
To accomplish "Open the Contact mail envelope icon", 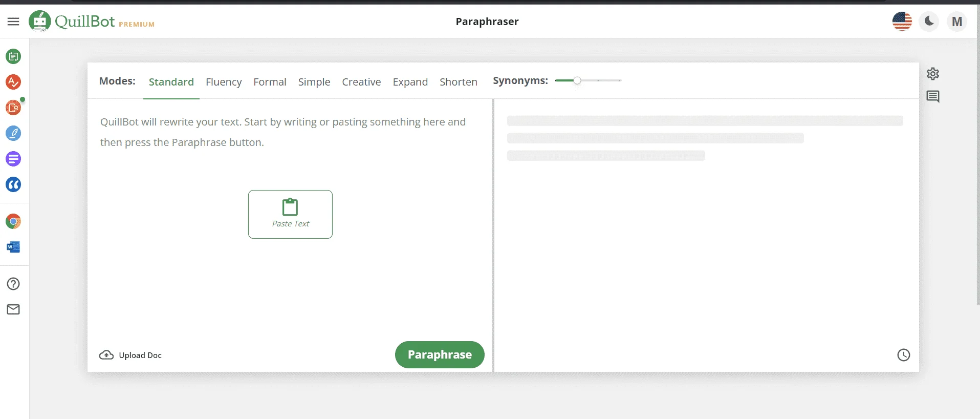I will (x=13, y=309).
